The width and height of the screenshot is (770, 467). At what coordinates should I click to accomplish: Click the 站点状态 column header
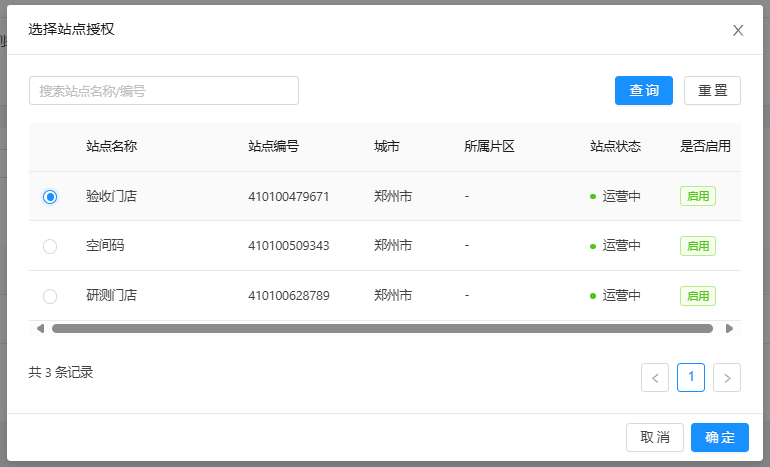[x=615, y=146]
